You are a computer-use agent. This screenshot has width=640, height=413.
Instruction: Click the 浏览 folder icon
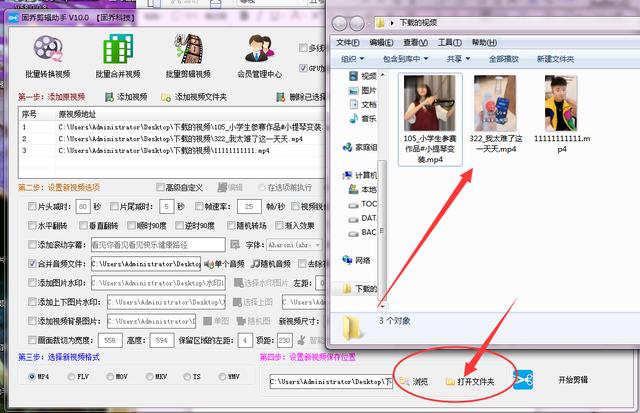pos(404,382)
